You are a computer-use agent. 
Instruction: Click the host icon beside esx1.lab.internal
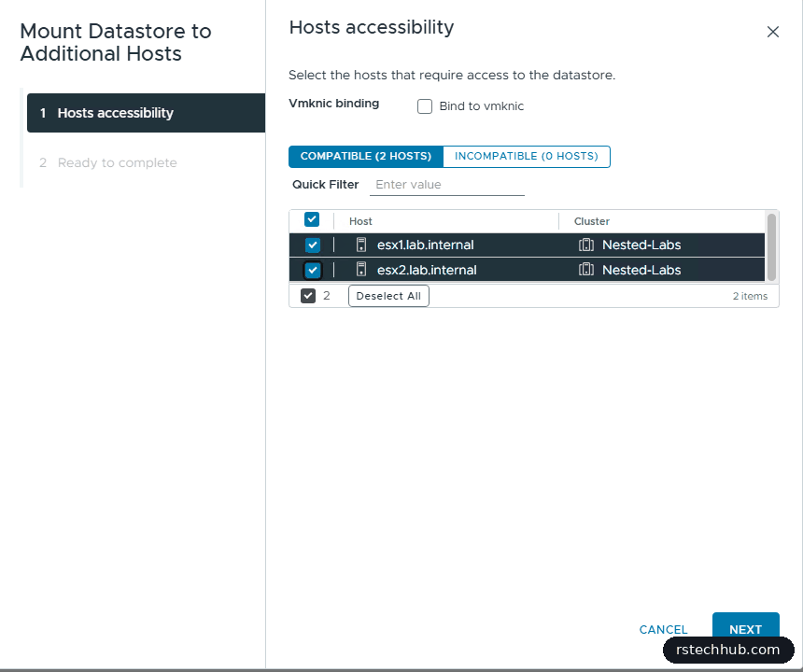point(361,245)
